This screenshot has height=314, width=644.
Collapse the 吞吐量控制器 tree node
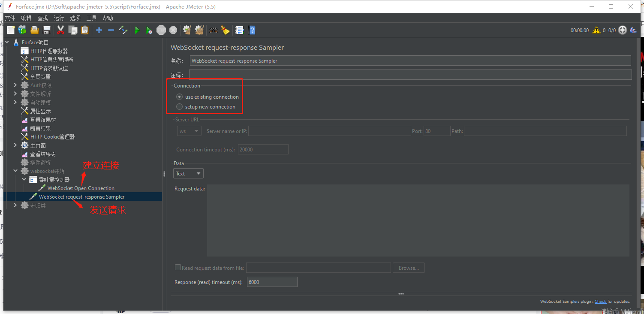[x=24, y=180]
